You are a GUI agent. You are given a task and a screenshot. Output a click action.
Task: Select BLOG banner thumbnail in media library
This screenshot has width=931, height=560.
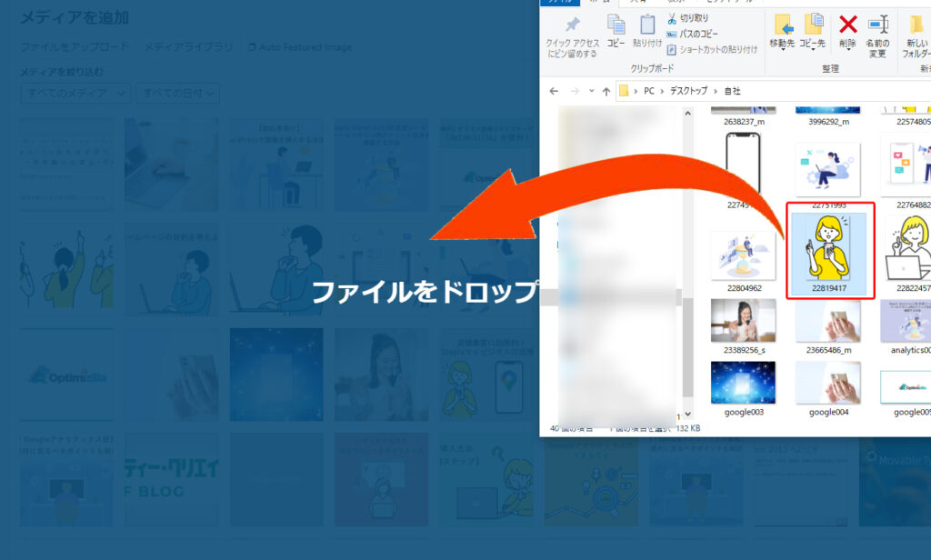(172, 480)
